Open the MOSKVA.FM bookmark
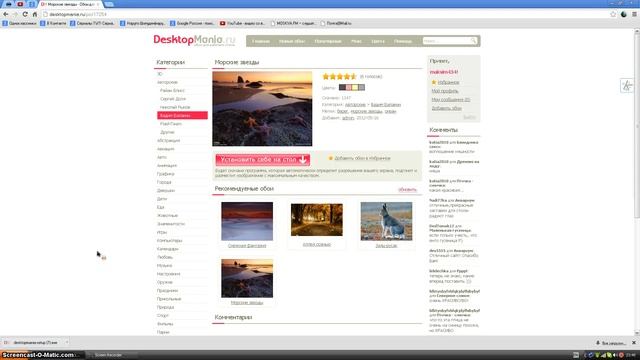The height and width of the screenshot is (360, 640). [293, 24]
